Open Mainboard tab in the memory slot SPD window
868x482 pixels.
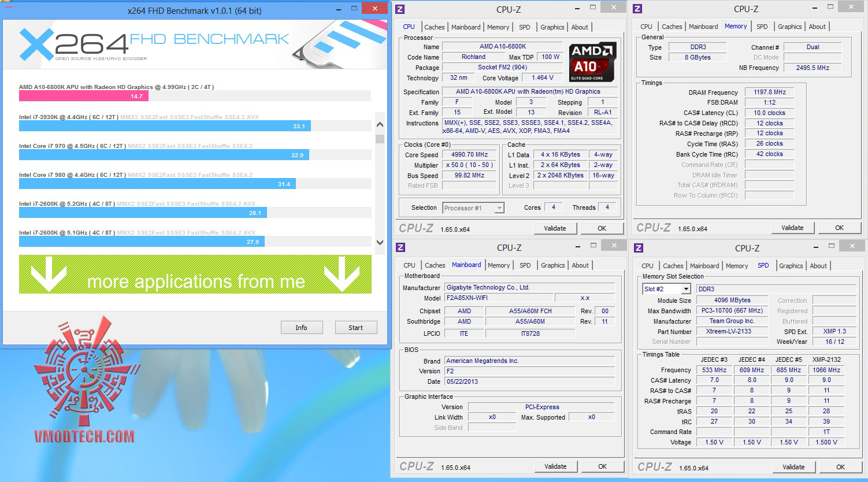[x=704, y=266]
